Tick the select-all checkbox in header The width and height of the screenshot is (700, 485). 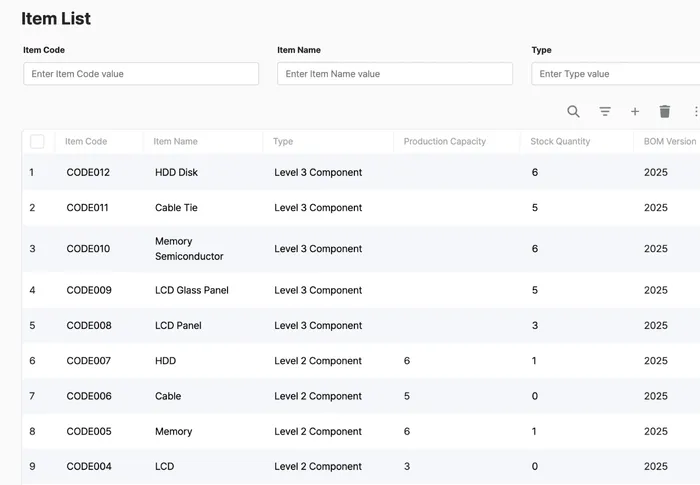[37, 142]
